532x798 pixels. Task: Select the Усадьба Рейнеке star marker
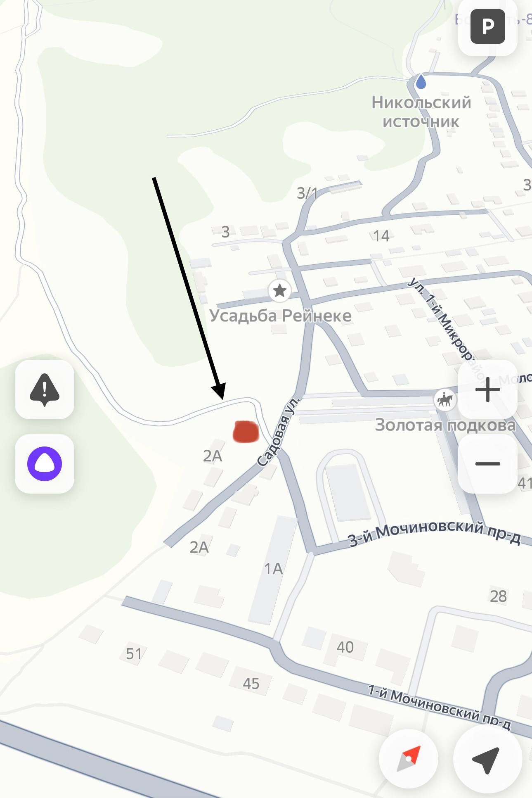tap(280, 291)
